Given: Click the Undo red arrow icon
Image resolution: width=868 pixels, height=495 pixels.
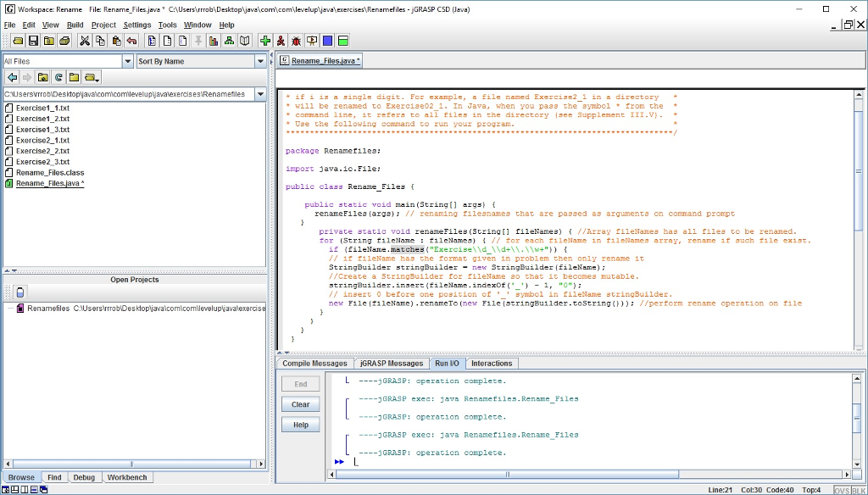Looking at the screenshot, I should point(131,41).
